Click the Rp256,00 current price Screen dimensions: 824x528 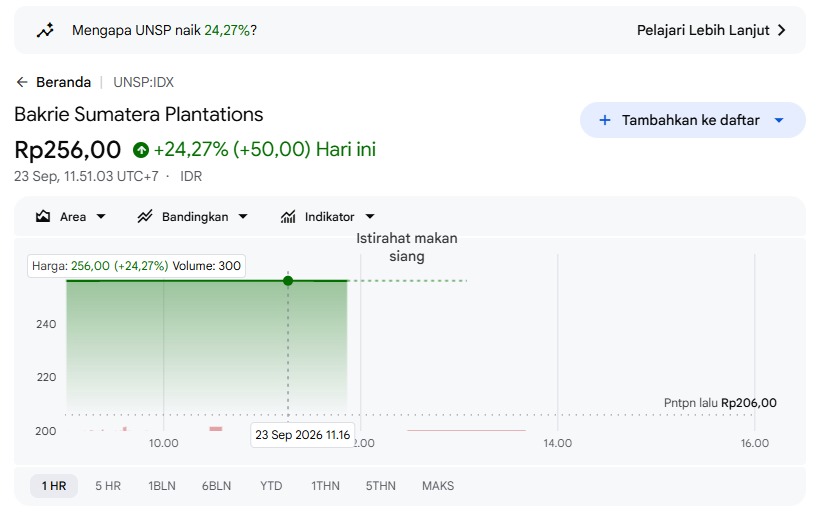[67, 150]
